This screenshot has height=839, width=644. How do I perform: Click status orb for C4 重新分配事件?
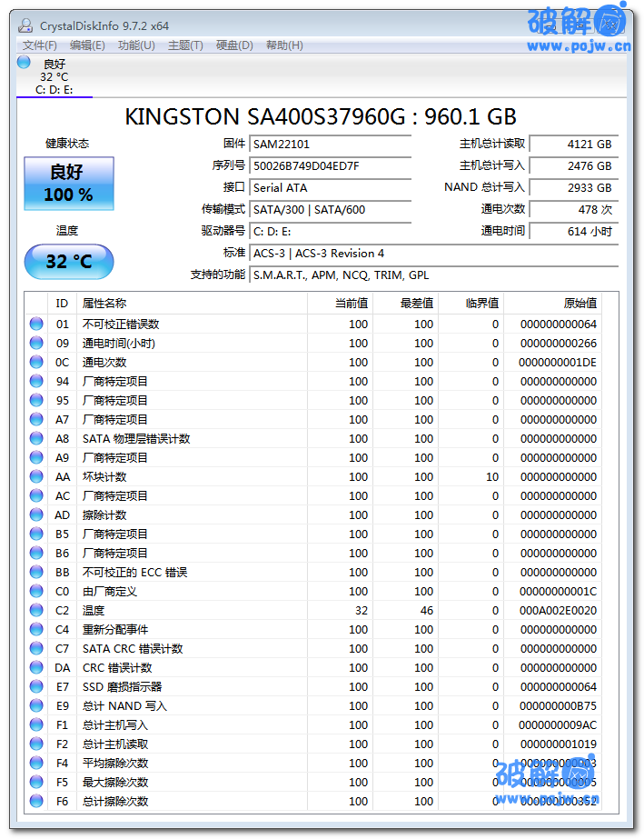point(36,629)
